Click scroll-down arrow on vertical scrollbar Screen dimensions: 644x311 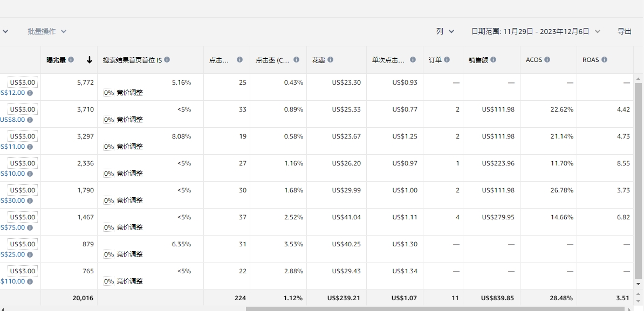638,284
